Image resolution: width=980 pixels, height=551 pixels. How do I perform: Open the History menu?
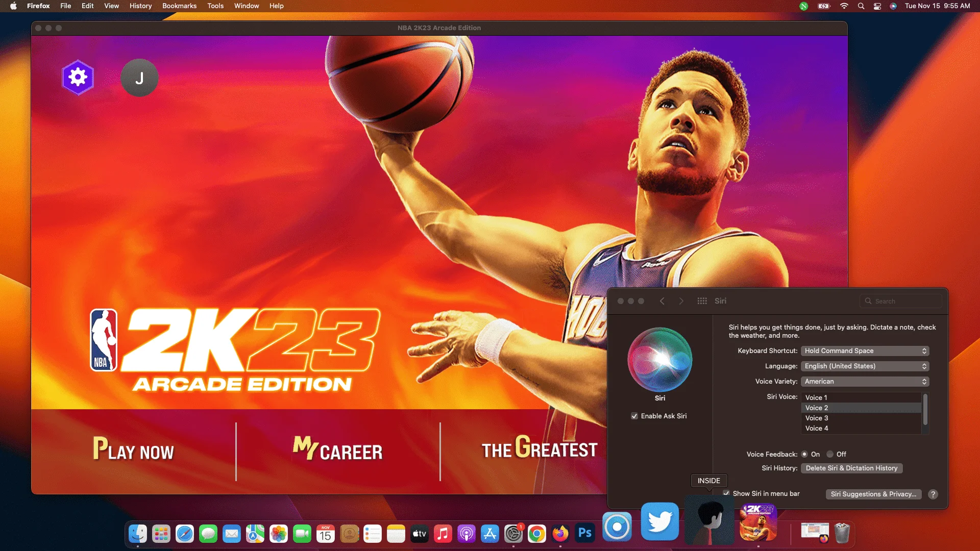(x=140, y=6)
